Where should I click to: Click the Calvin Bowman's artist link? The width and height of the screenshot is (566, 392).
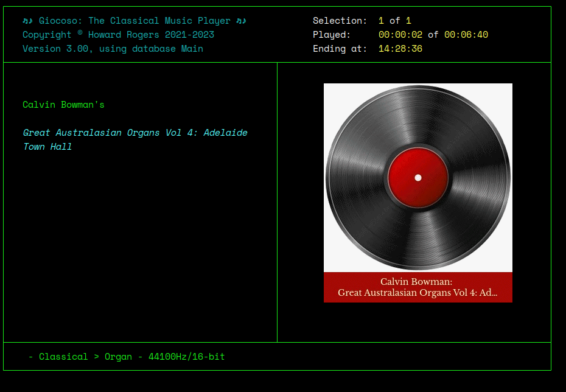pos(63,104)
